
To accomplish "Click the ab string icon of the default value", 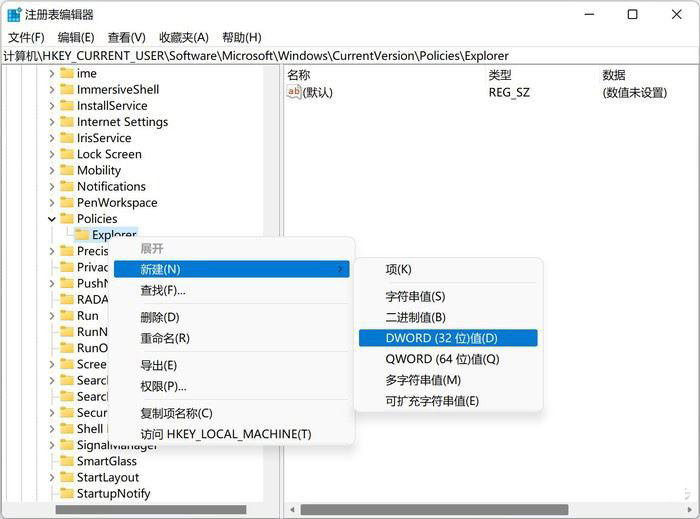I will coord(294,92).
